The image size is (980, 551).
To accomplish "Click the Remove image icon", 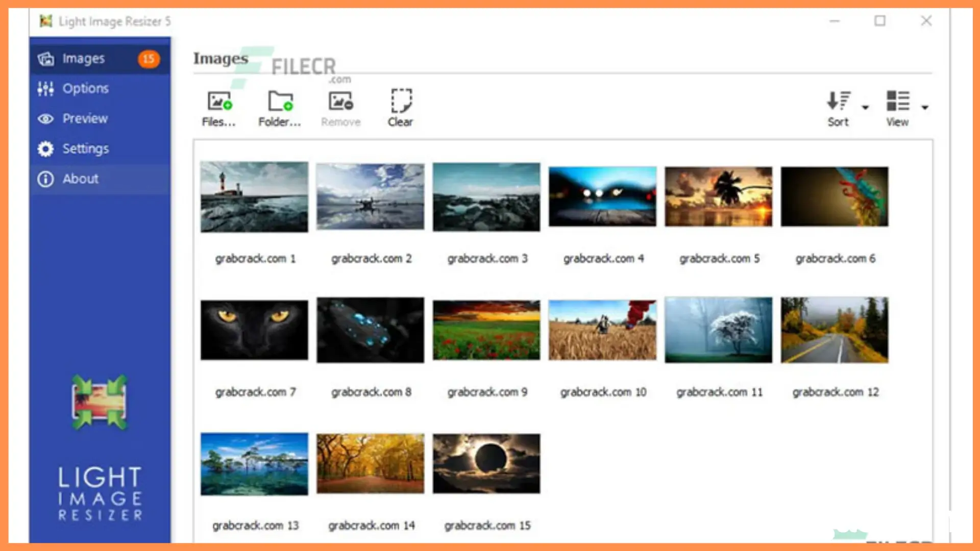I will pos(341,101).
